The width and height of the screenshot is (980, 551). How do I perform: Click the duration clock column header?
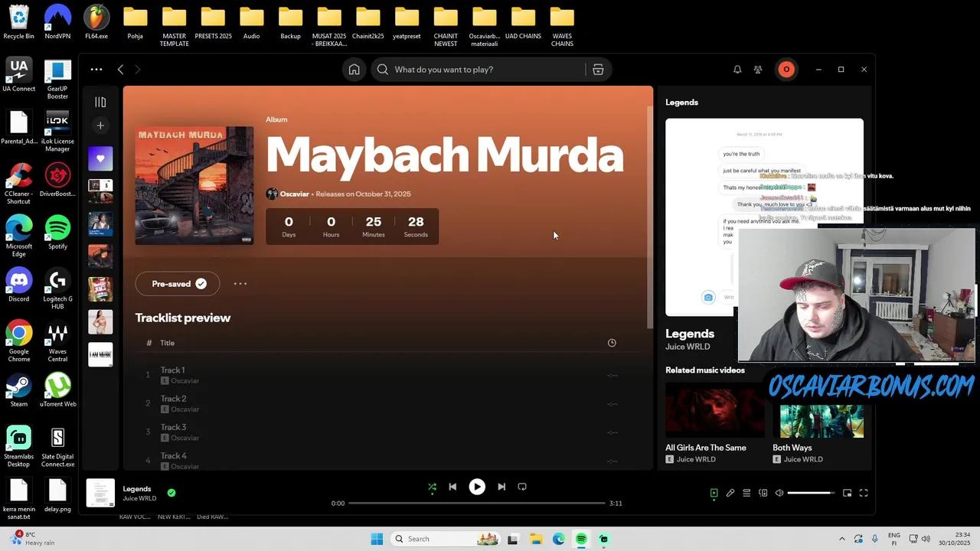click(612, 343)
